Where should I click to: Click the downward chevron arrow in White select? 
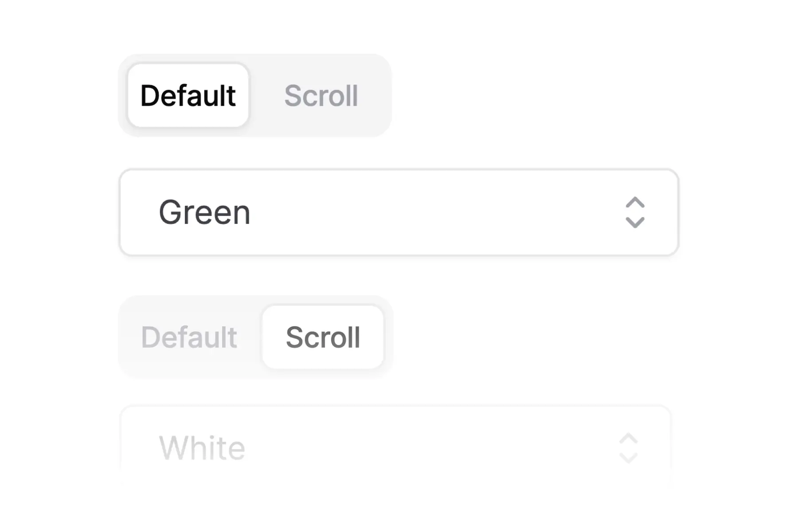tap(628, 458)
